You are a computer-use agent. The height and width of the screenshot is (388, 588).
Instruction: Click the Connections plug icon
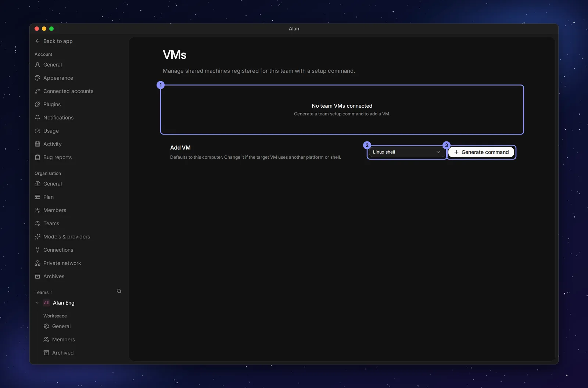click(x=37, y=250)
